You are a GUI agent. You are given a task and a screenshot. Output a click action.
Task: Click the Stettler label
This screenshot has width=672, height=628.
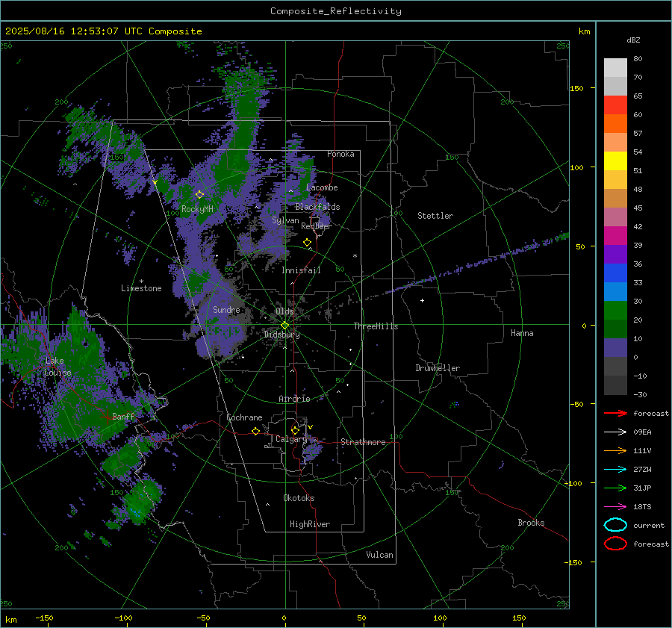click(435, 216)
